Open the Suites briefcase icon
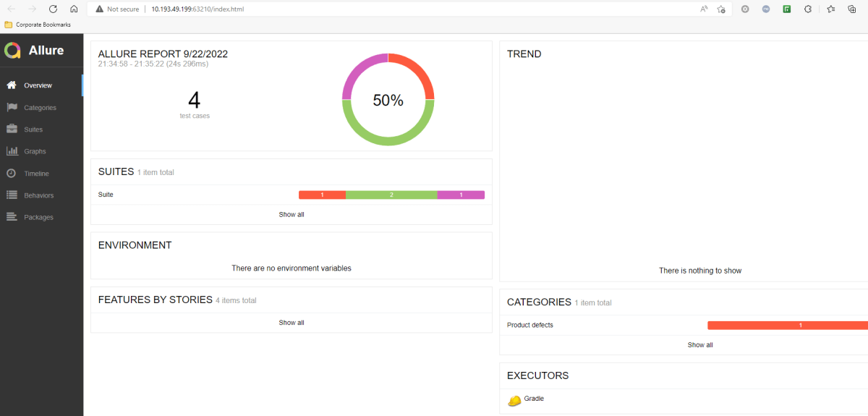868x416 pixels. coord(12,130)
